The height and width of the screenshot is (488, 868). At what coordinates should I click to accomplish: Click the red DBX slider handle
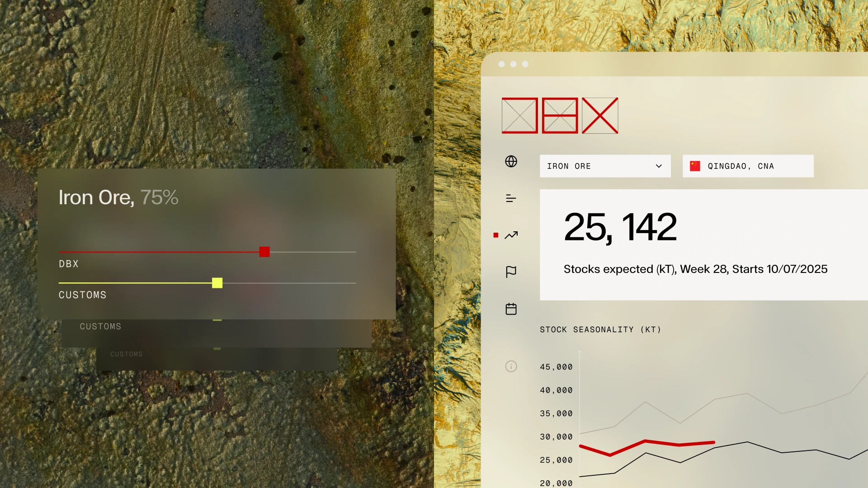pos(264,252)
